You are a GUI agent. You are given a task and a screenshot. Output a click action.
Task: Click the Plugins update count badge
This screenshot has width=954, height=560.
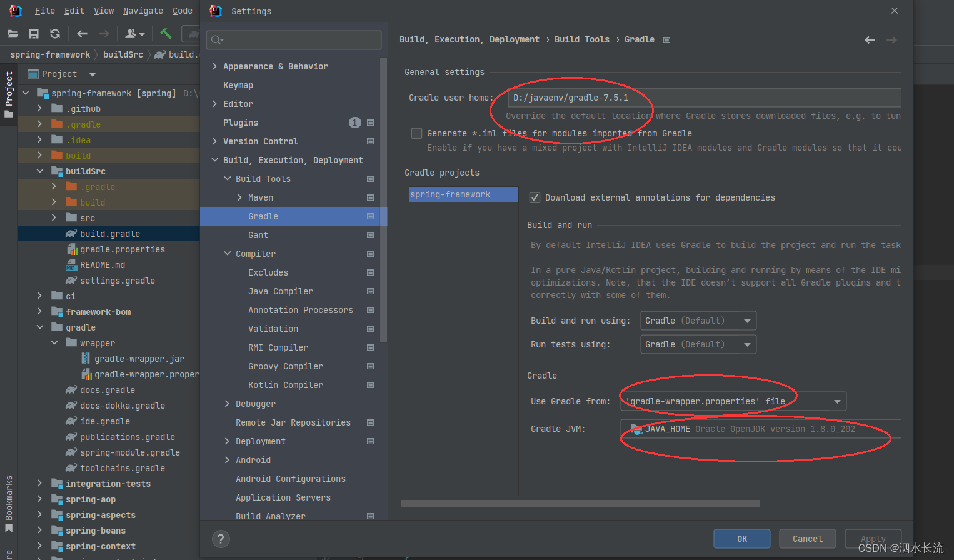pyautogui.click(x=354, y=122)
